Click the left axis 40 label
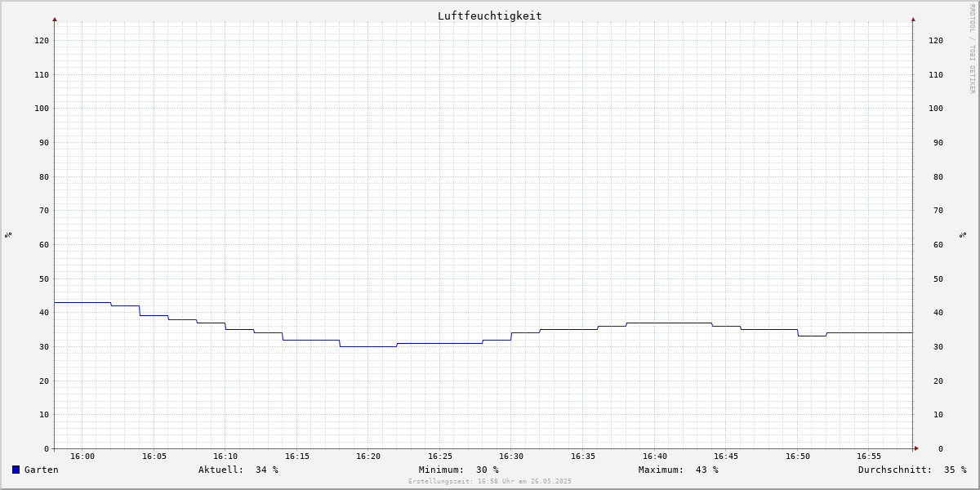 (44, 313)
